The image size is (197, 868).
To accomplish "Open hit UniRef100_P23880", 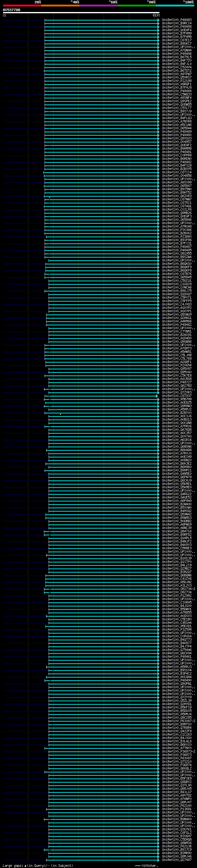I will pyautogui.click(x=177, y=236).
